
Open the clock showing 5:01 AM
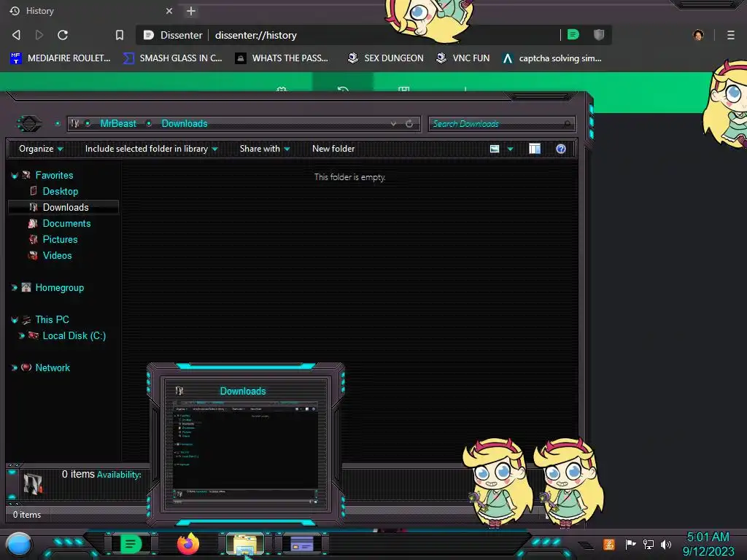[708, 544]
